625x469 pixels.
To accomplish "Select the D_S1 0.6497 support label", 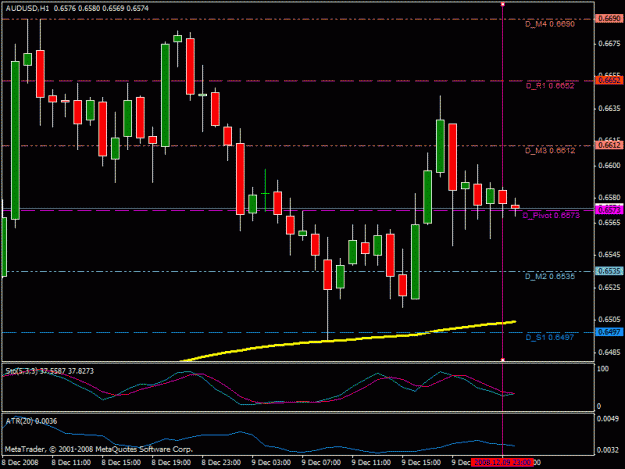I will tap(550, 338).
